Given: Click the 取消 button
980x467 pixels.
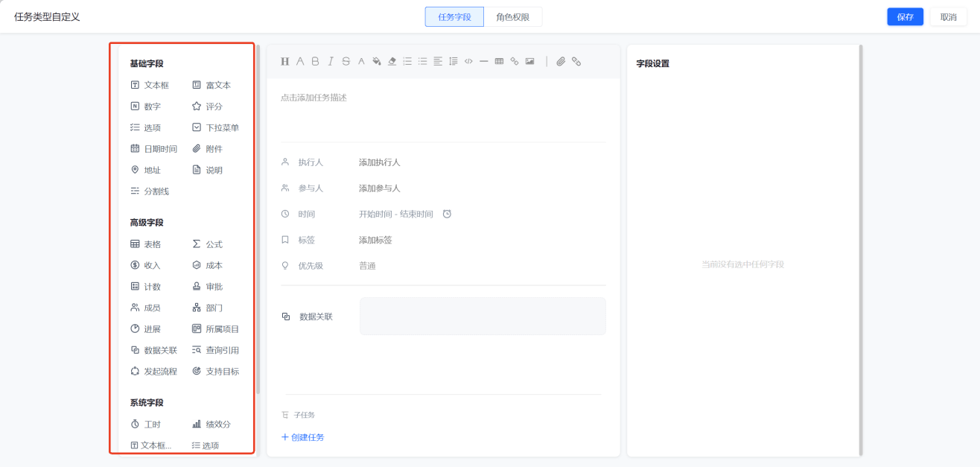Looking at the screenshot, I should coord(949,17).
